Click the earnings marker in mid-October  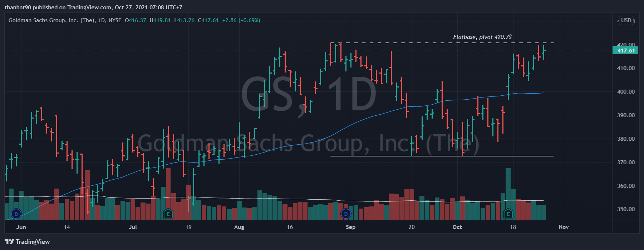tap(508, 214)
